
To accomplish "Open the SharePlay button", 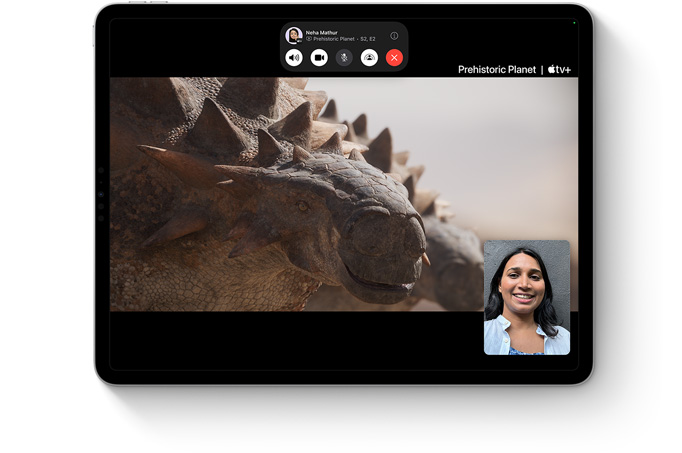I will pos(369,57).
